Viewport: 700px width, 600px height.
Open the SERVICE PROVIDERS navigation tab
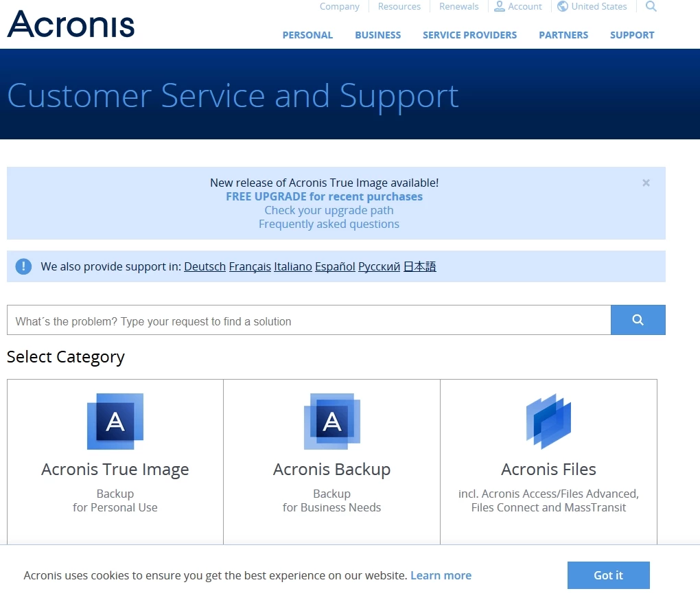pos(469,35)
